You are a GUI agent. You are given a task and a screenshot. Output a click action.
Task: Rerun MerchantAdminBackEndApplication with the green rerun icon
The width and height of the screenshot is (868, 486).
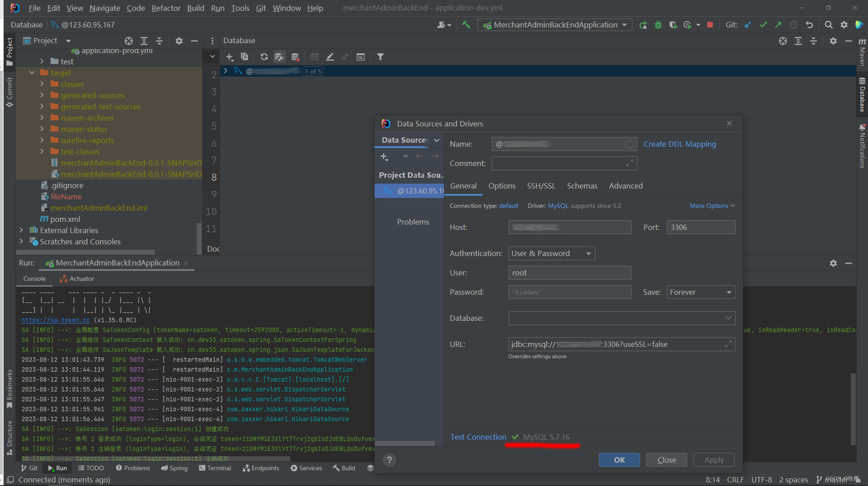click(643, 25)
